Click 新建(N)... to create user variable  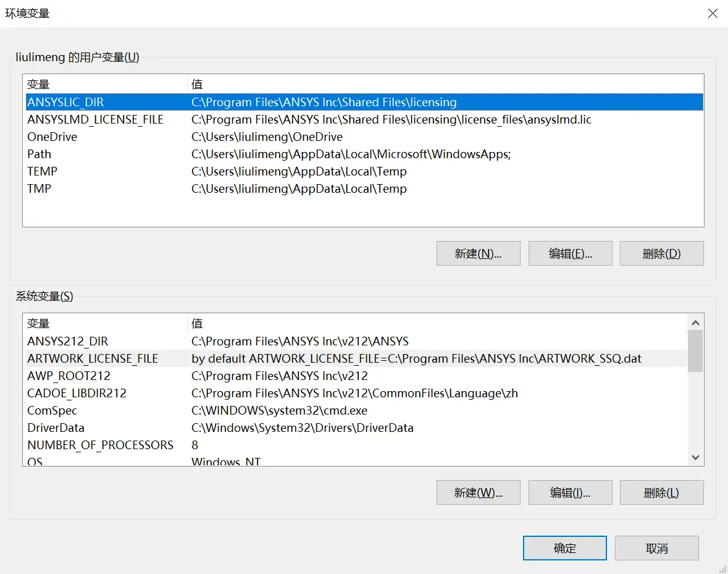coord(478,253)
